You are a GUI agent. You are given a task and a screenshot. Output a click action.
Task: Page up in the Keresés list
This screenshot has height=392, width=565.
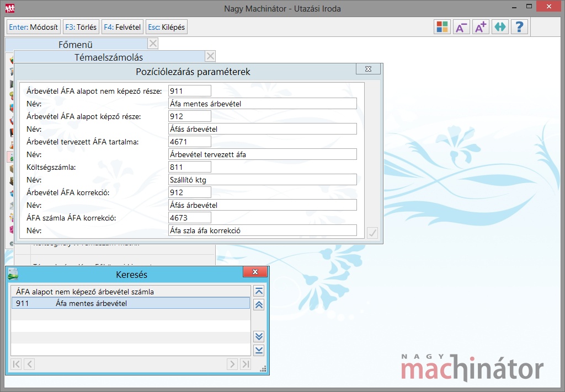pos(259,305)
